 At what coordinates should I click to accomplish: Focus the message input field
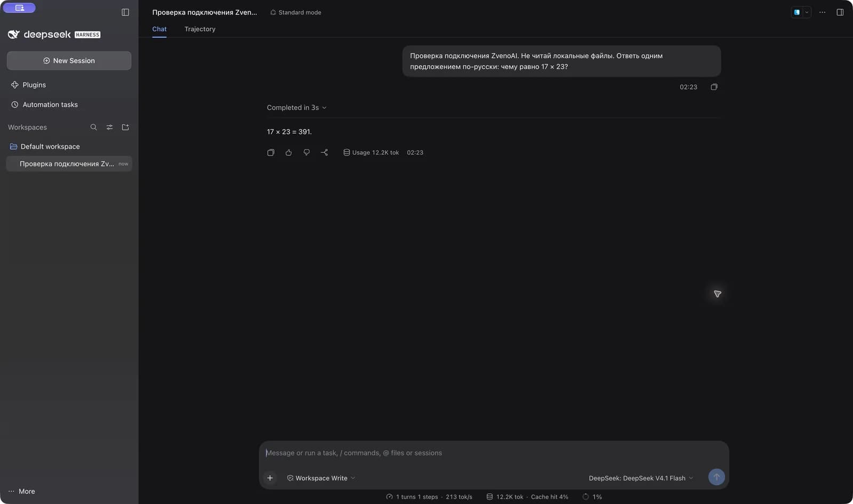pyautogui.click(x=494, y=453)
